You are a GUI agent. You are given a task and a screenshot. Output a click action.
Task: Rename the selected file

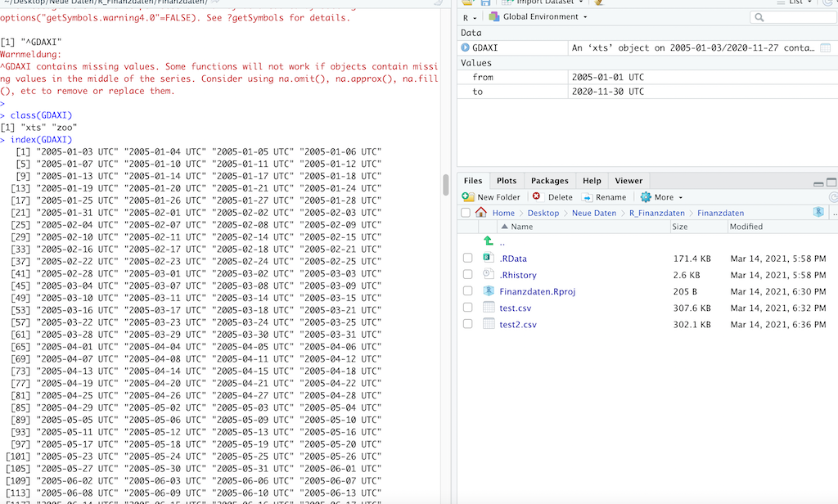[x=604, y=197]
